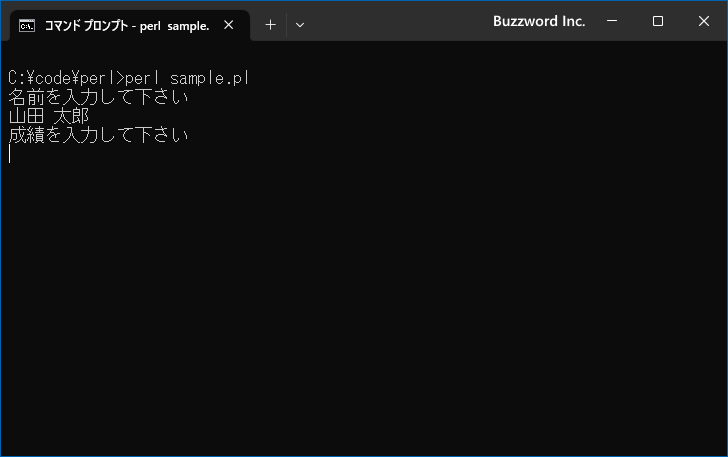Close the terminal window
The width and height of the screenshot is (728, 457).
[703, 21]
